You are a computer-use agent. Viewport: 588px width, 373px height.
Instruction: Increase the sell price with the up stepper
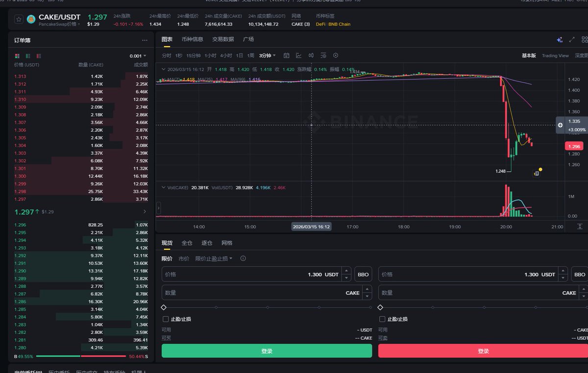(x=563, y=271)
